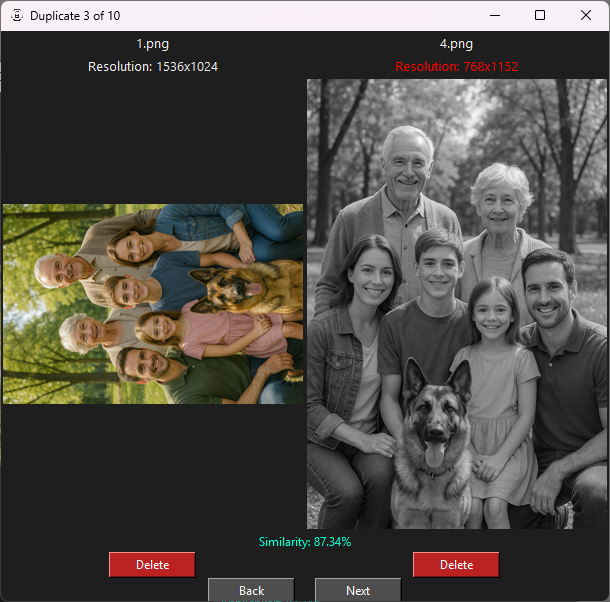Screen dimensions: 610x602
Task: Click the Resolution: 1536x1024 text
Action: coord(153,67)
